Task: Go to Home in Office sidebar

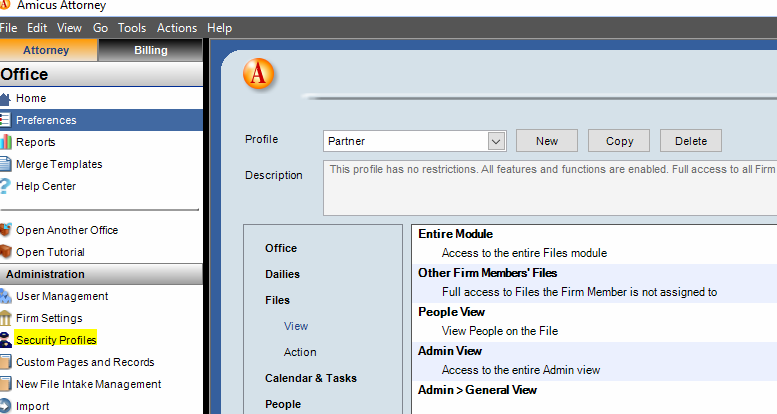Action: point(31,99)
